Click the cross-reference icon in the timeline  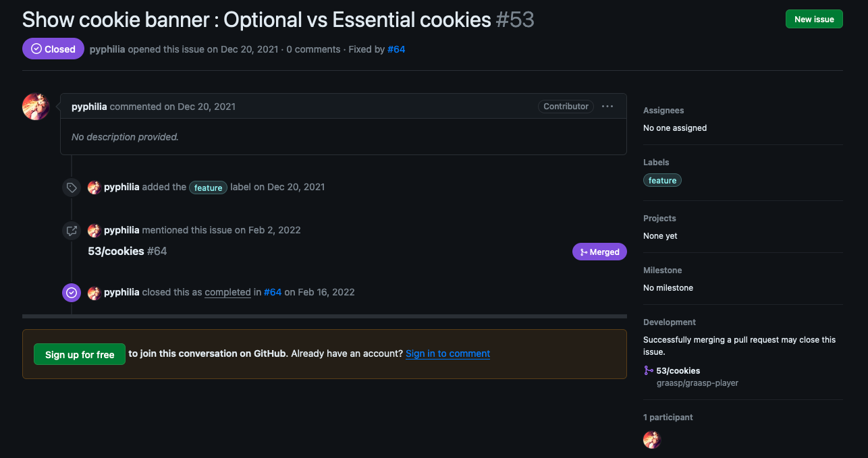coord(72,231)
